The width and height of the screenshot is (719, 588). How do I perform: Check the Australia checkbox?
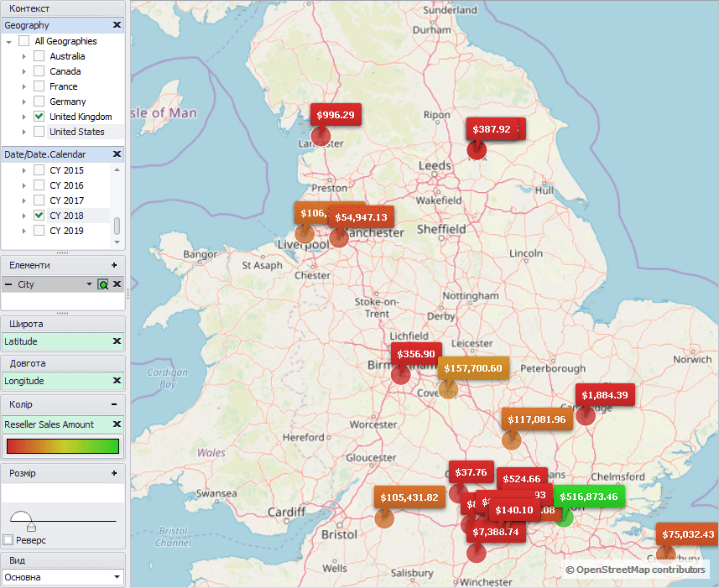coord(39,56)
